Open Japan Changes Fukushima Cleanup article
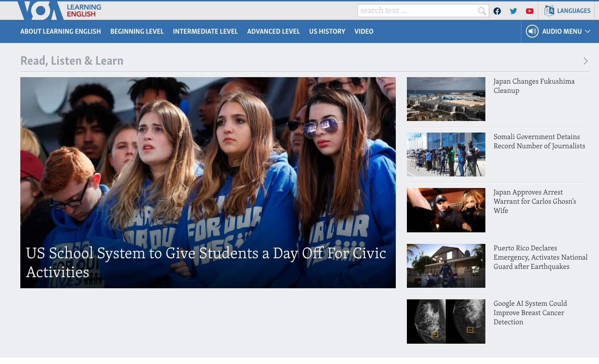Screen dimensions: 599x364 (533, 86)
